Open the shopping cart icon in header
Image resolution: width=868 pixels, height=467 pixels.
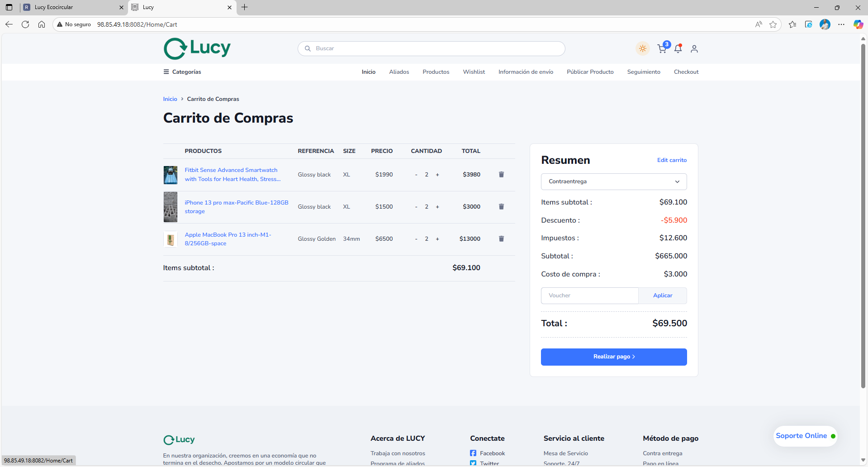point(662,48)
